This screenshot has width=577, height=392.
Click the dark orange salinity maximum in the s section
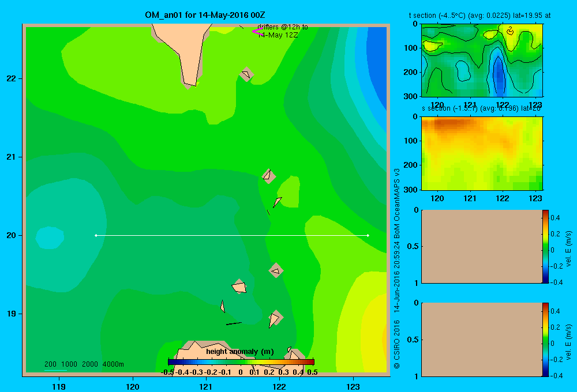click(452, 125)
